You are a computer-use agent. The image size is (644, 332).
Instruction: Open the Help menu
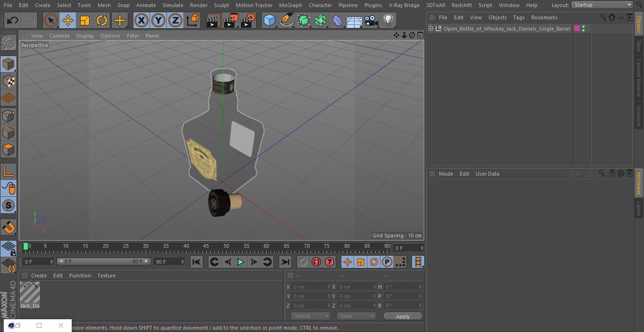[x=531, y=5]
